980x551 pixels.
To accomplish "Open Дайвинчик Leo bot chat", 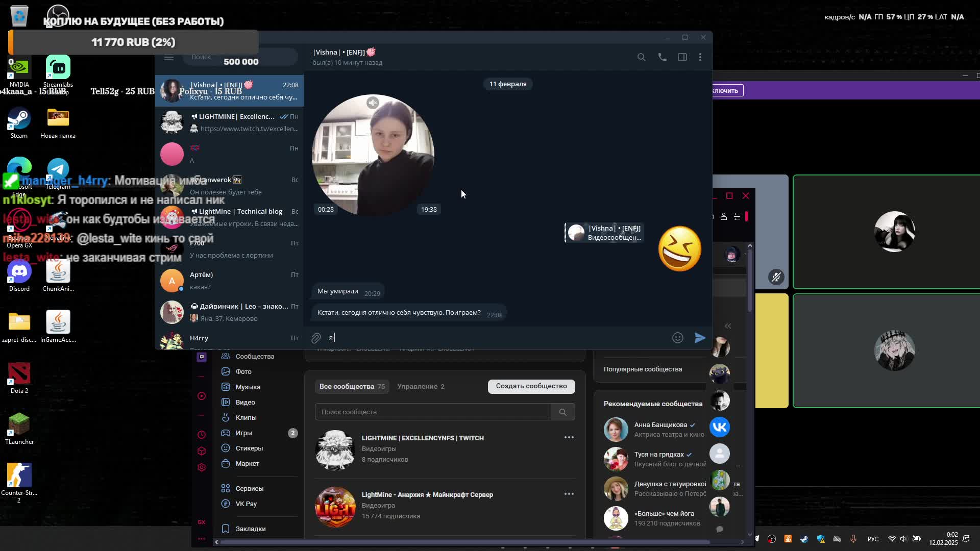I will pyautogui.click(x=229, y=312).
